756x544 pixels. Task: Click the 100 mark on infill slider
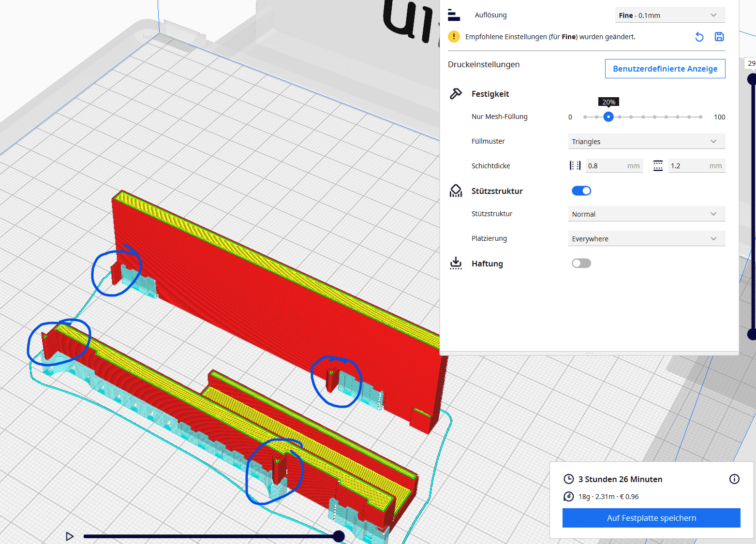[719, 117]
